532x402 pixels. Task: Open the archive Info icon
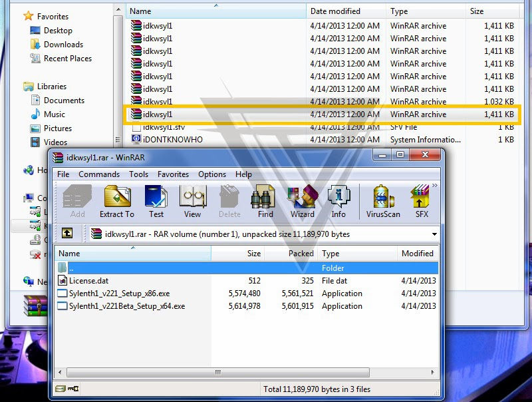(x=338, y=202)
